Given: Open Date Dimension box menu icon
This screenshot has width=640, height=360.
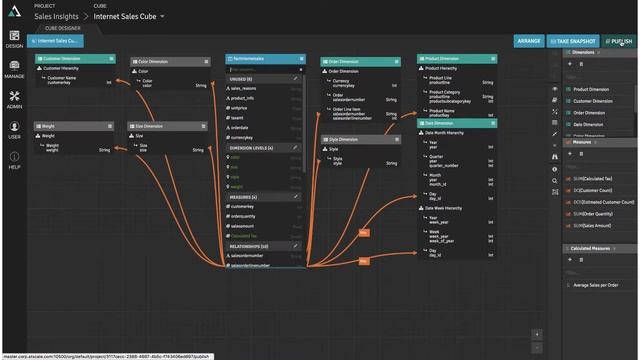Looking at the screenshot, I should pyautogui.click(x=493, y=123).
